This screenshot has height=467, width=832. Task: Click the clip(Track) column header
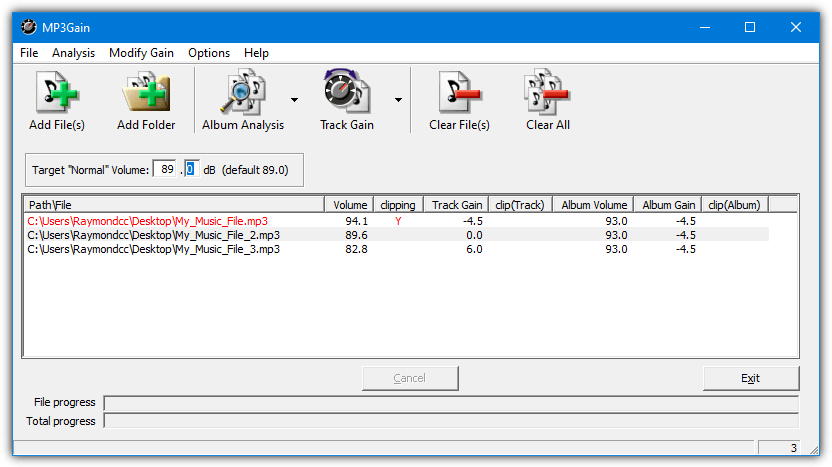click(521, 205)
